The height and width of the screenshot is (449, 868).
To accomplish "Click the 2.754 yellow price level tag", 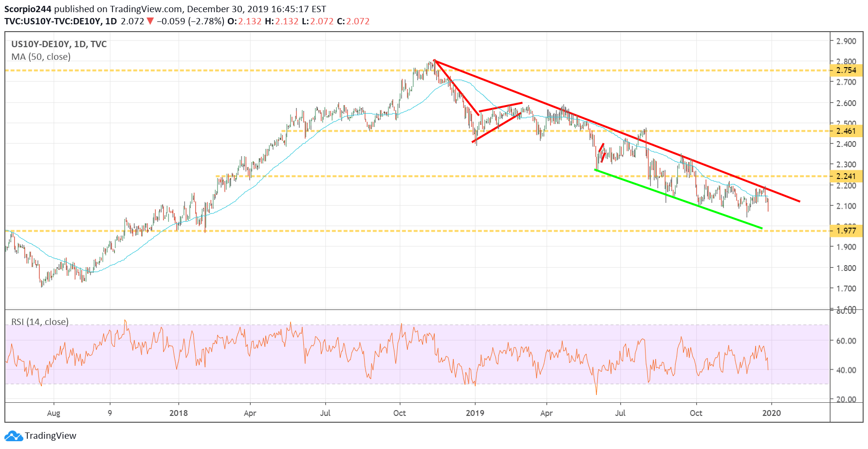I will pyautogui.click(x=846, y=71).
